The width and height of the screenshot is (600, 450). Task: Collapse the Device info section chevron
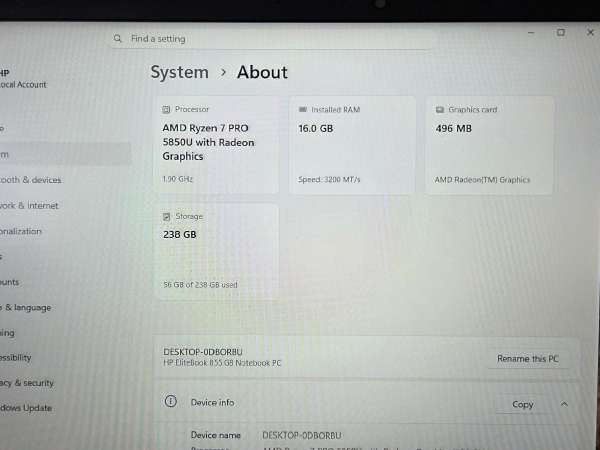point(564,404)
